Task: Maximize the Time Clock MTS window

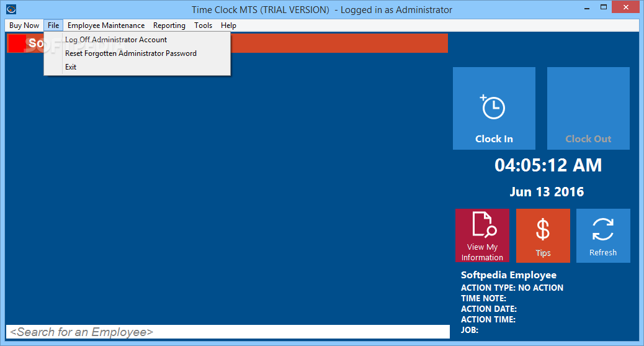Action: coord(603,7)
